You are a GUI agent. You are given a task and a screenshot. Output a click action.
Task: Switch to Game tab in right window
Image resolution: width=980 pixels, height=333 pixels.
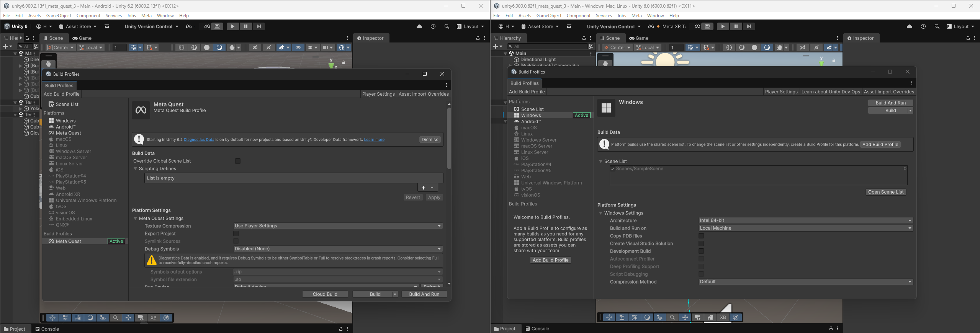point(639,38)
